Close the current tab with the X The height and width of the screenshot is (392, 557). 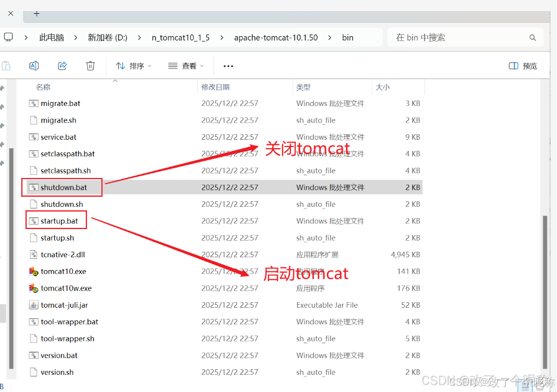[x=11, y=13]
